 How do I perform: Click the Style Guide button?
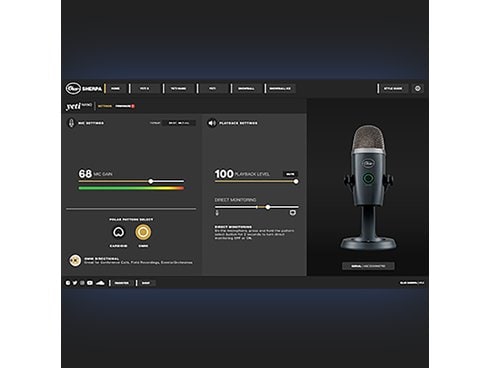[x=393, y=89]
